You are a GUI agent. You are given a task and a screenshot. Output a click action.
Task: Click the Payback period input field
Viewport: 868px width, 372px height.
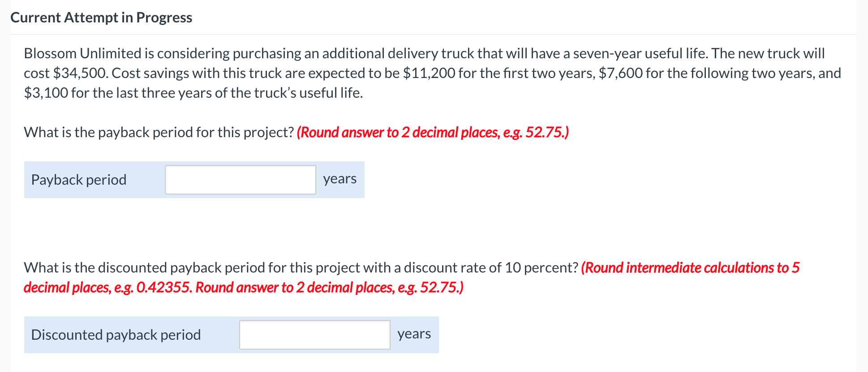point(240,179)
